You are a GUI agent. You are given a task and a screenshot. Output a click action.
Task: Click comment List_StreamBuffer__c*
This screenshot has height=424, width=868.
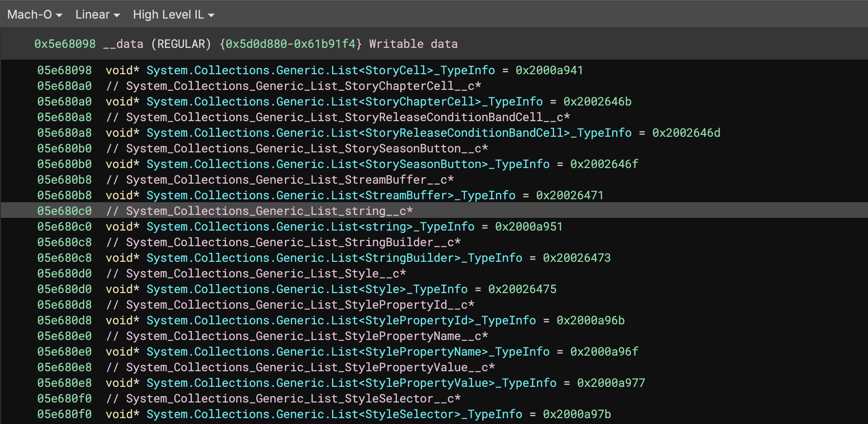tap(280, 180)
